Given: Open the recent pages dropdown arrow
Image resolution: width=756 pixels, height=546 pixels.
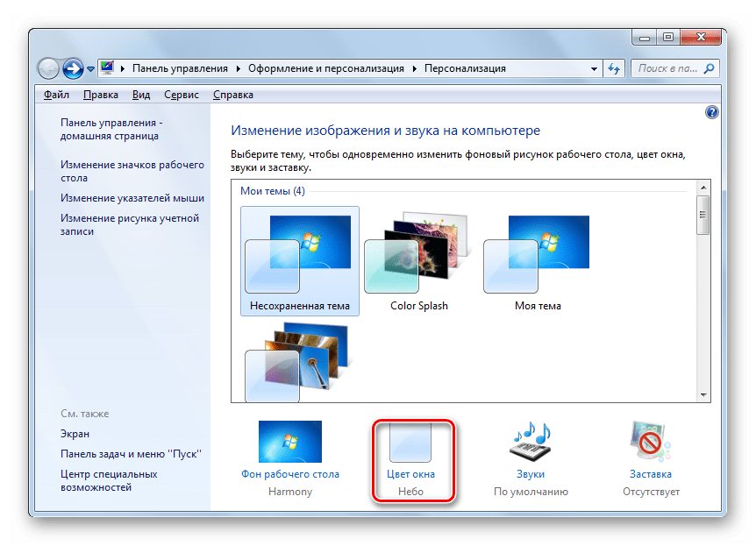Looking at the screenshot, I should click(90, 69).
